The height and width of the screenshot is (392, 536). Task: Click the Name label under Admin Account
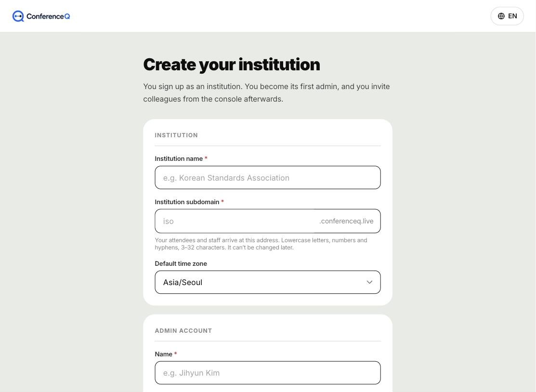(x=163, y=354)
